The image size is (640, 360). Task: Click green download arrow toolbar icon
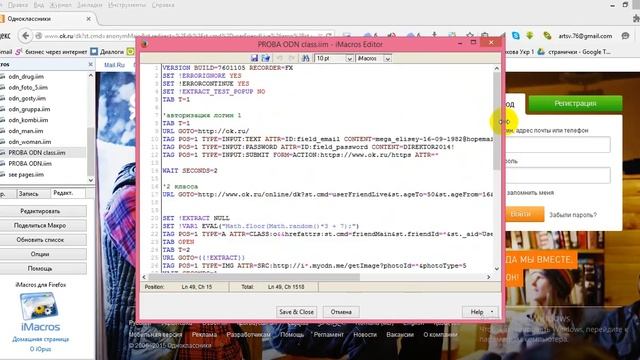click(530, 36)
